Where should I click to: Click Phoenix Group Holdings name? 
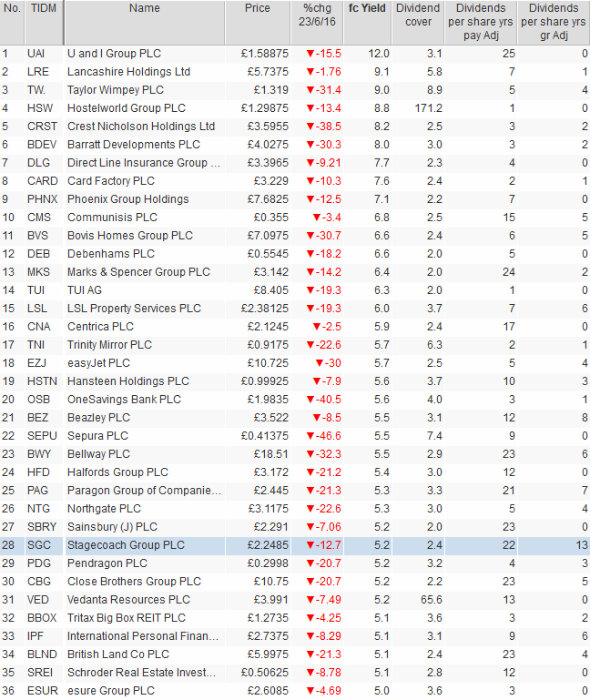[128, 199]
